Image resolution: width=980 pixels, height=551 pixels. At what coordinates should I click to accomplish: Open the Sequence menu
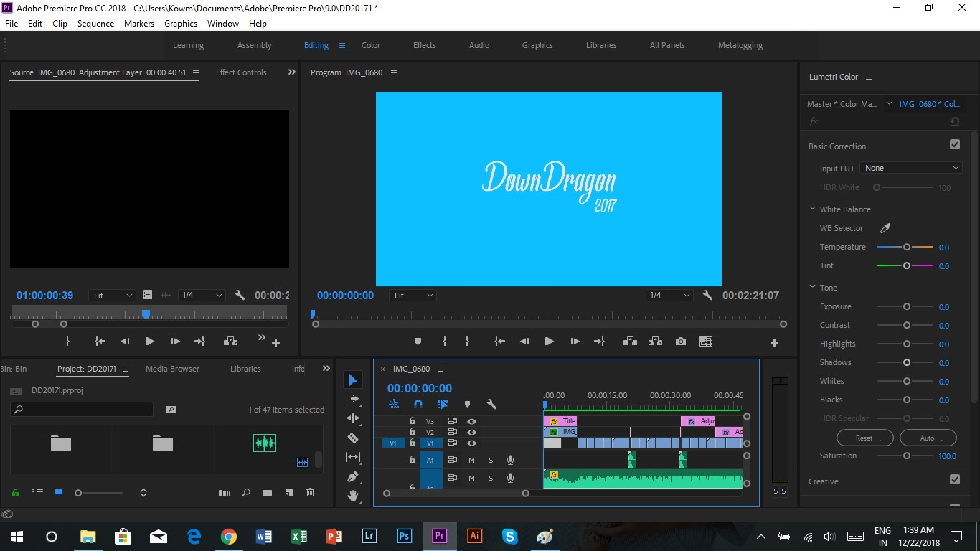tap(95, 24)
